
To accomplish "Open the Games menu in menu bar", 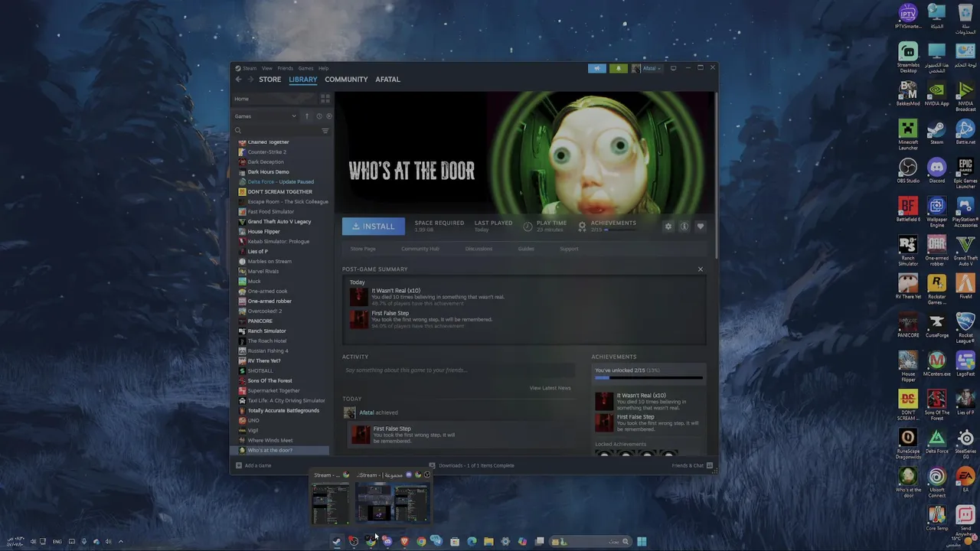I will pos(305,68).
